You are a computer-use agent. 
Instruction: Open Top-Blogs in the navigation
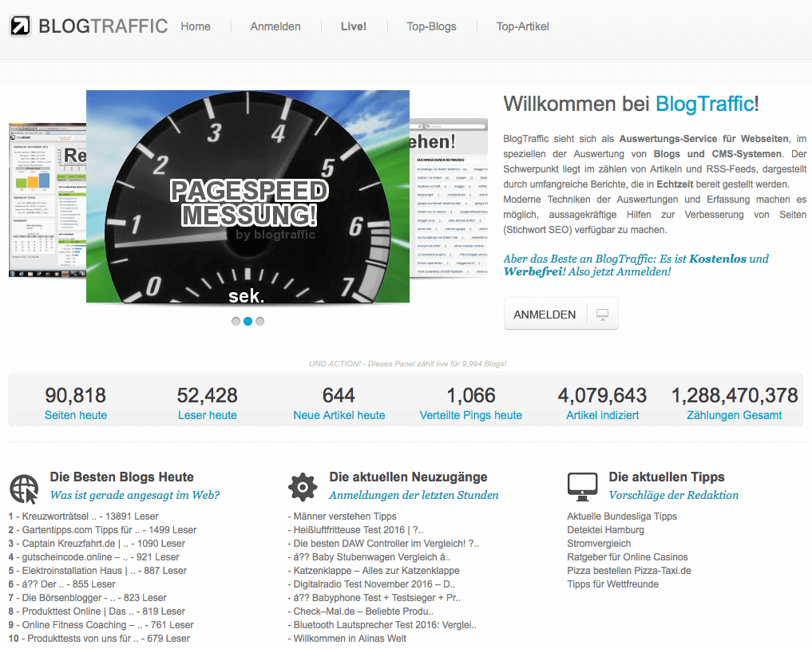(x=431, y=26)
